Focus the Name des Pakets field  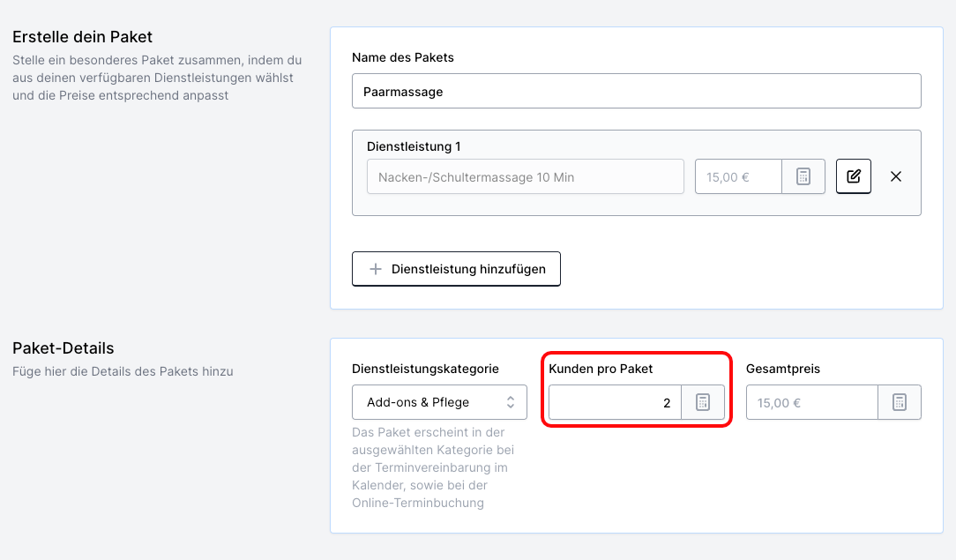pos(635,91)
